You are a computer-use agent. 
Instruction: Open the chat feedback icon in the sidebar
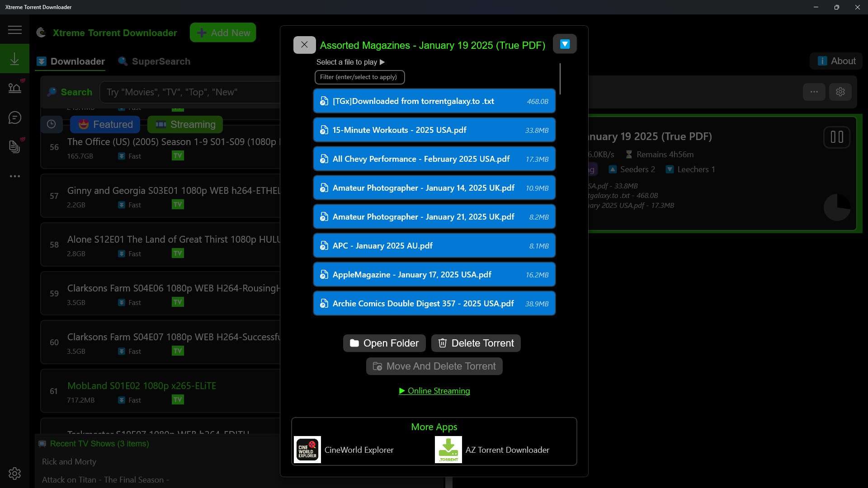coord(14,118)
